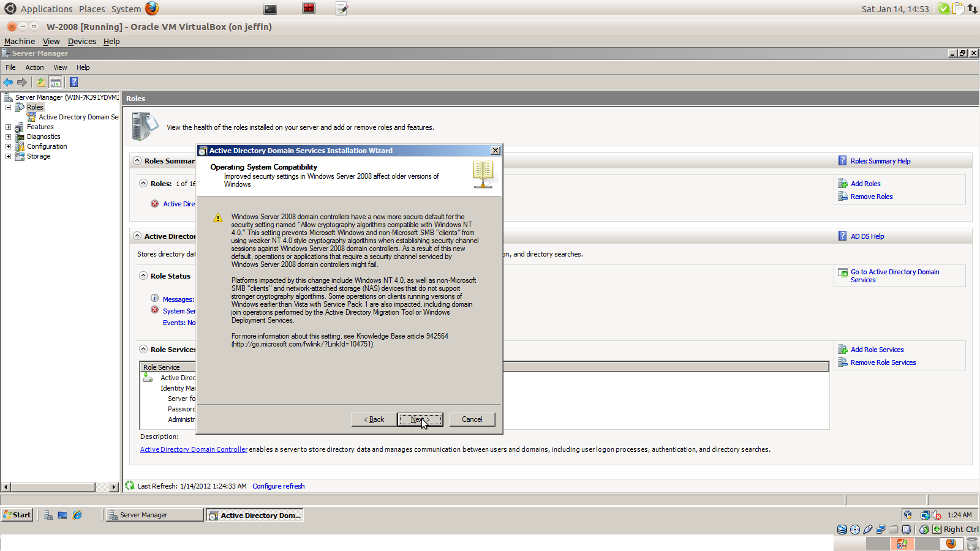Launch Firefox from the Ubuntu top panel
The image size is (980, 551).
click(x=152, y=8)
